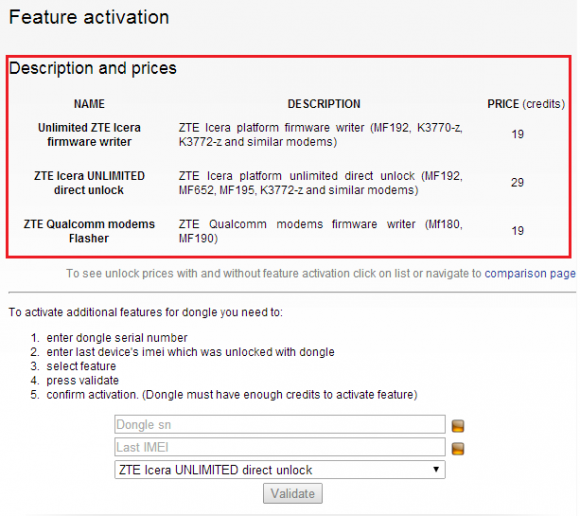The height and width of the screenshot is (516, 580).
Task: Click the orange icon beside Dongle sn field
Action: (x=458, y=426)
